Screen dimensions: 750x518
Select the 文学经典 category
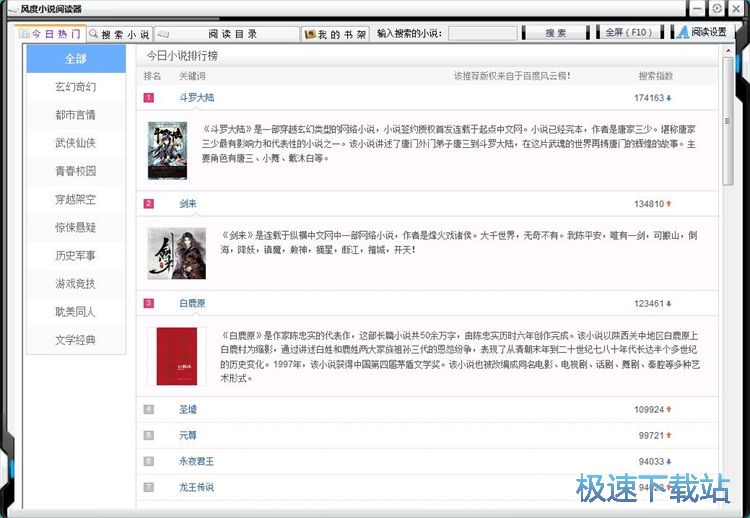pos(76,341)
